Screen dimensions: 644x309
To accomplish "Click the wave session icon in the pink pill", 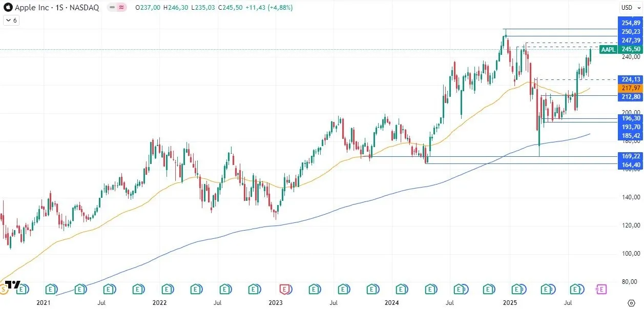I will [121, 8].
